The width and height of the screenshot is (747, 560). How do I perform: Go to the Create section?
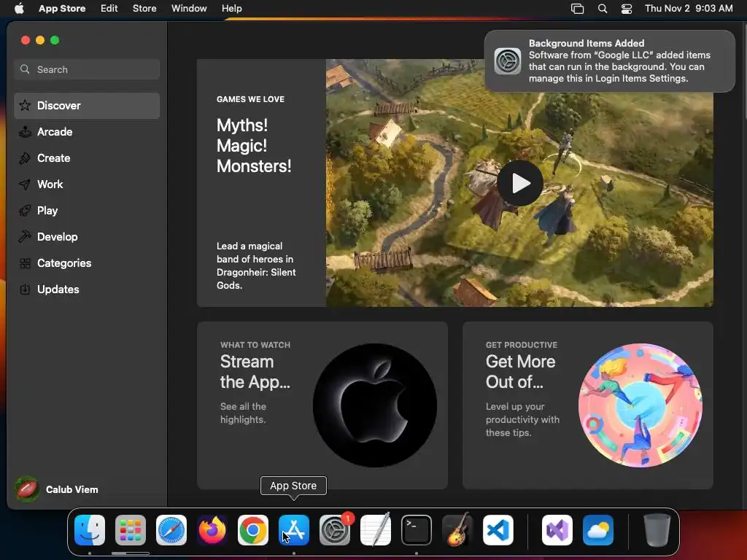87,158
